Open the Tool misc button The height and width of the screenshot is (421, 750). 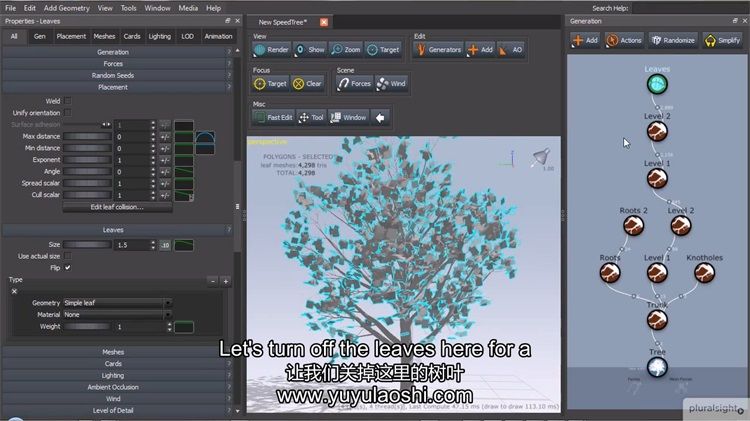click(311, 117)
